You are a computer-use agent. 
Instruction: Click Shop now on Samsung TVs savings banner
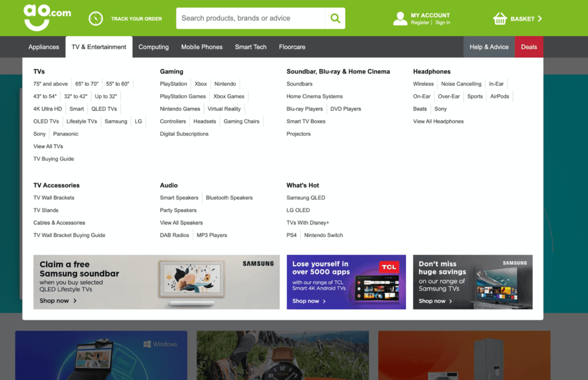point(435,301)
